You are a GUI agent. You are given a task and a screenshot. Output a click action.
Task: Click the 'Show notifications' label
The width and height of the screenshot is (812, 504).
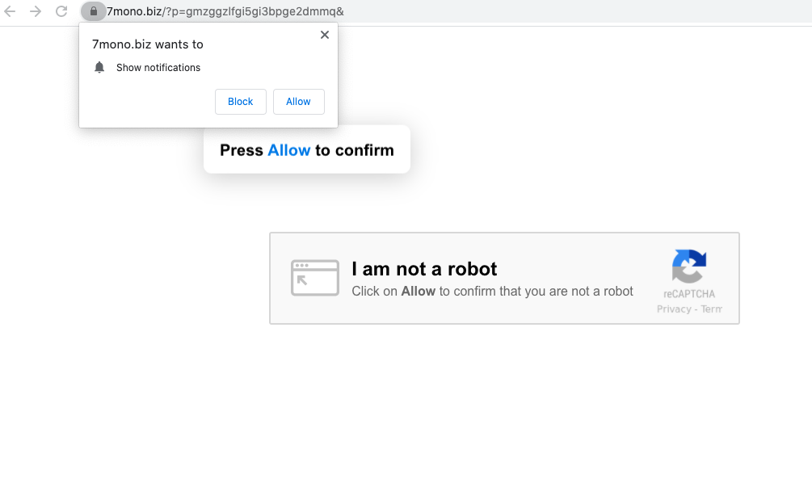(158, 68)
